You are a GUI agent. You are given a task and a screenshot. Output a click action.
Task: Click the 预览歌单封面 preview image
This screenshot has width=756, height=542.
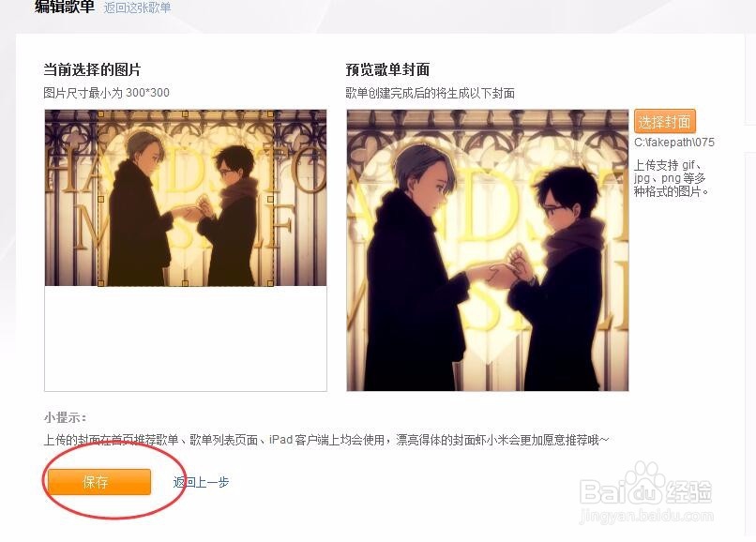pos(488,250)
